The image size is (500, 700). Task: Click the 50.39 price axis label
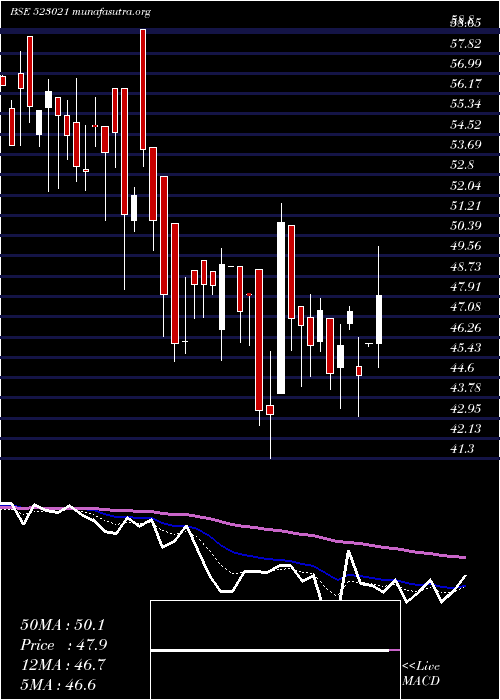(x=466, y=225)
